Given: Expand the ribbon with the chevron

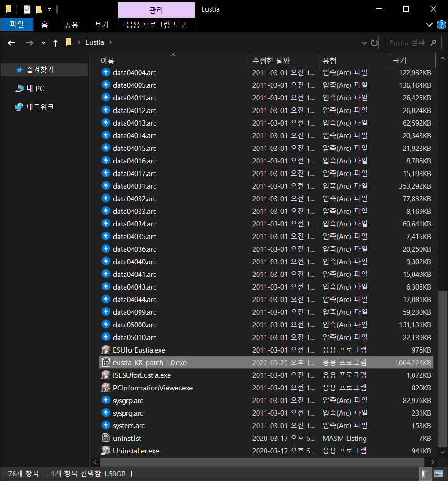Looking at the screenshot, I should point(429,25).
